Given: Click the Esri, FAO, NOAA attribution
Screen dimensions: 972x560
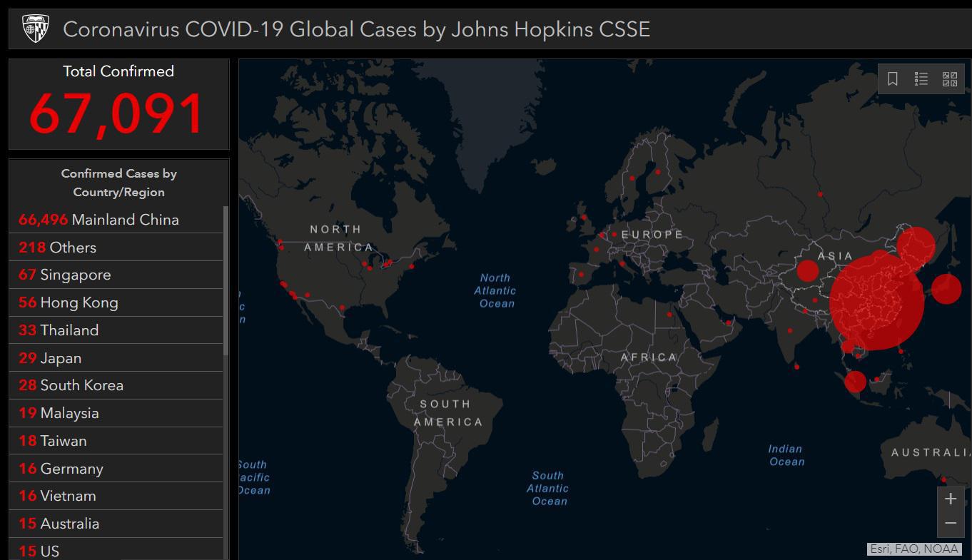Looking at the screenshot, I should tap(914, 549).
